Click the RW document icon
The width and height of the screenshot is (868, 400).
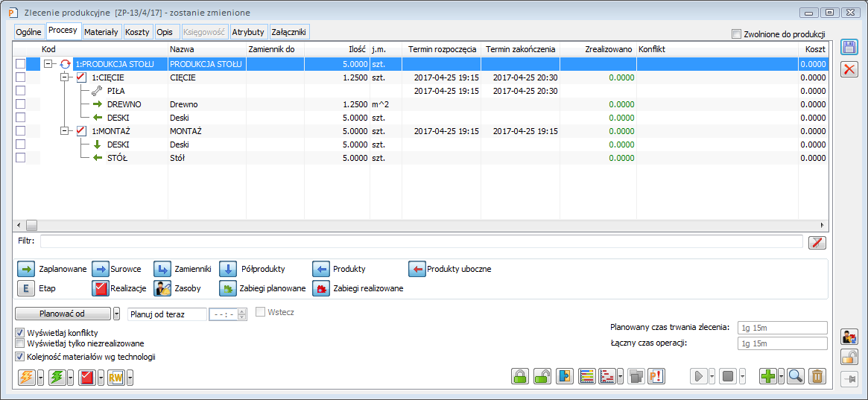point(115,378)
